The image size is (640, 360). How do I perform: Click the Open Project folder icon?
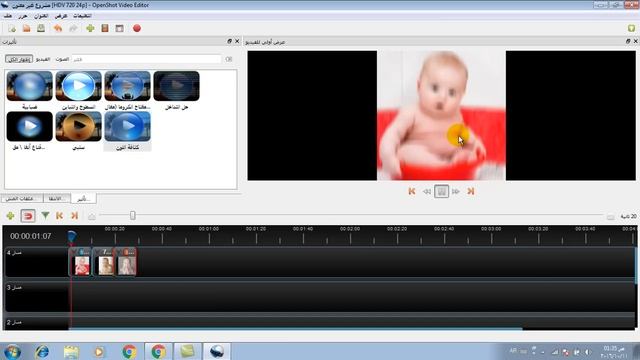27,29
